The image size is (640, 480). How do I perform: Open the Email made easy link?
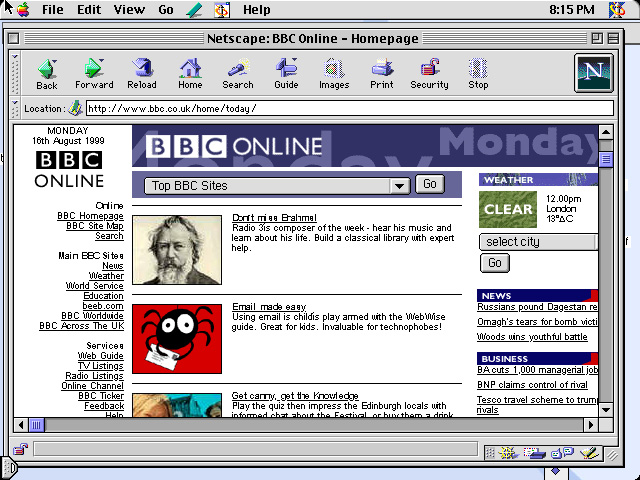269,307
